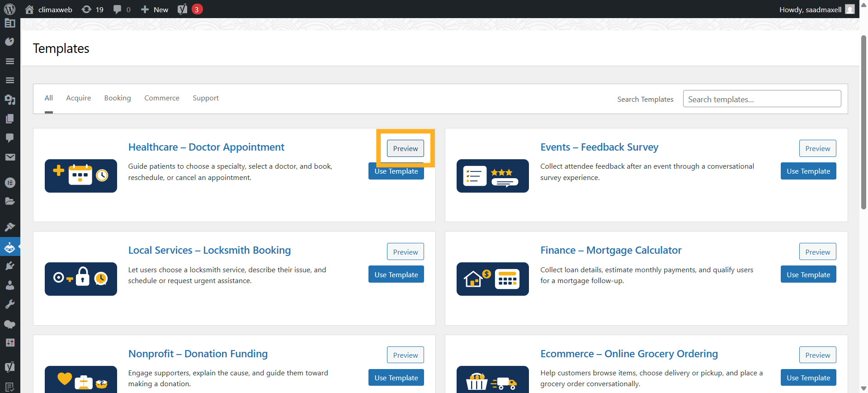The width and height of the screenshot is (868, 393).
Task: Click the Donation Funding heart thumbnail
Action: (81, 379)
